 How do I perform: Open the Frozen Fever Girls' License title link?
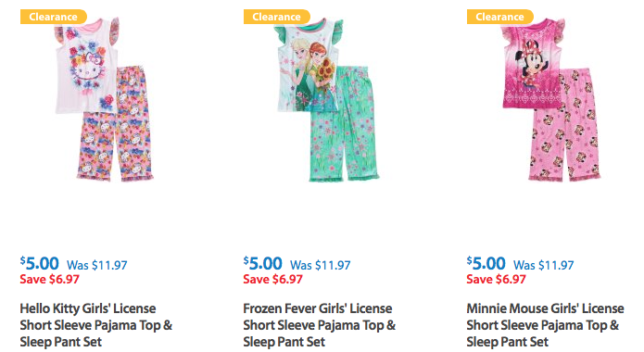319,325
